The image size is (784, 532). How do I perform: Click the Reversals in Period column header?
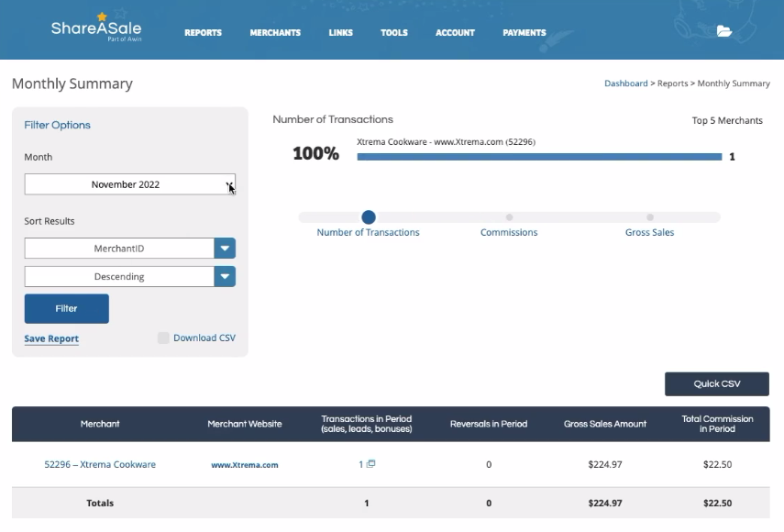[489, 424]
